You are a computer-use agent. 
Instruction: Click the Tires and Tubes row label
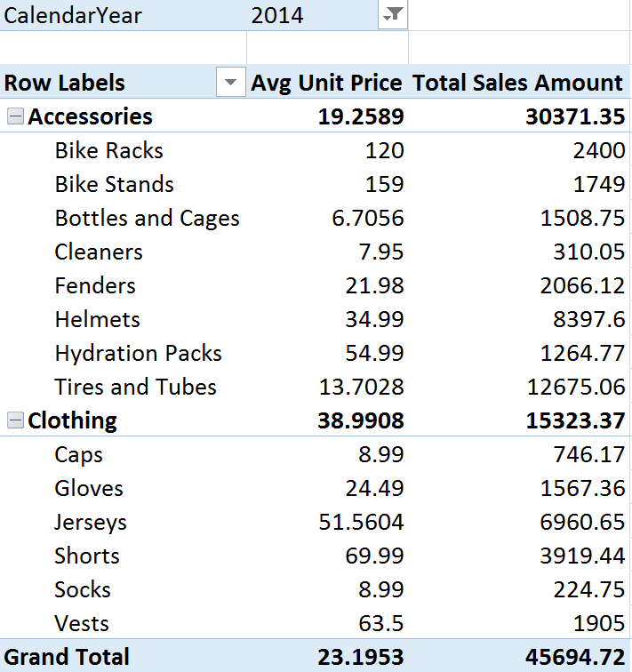(135, 388)
